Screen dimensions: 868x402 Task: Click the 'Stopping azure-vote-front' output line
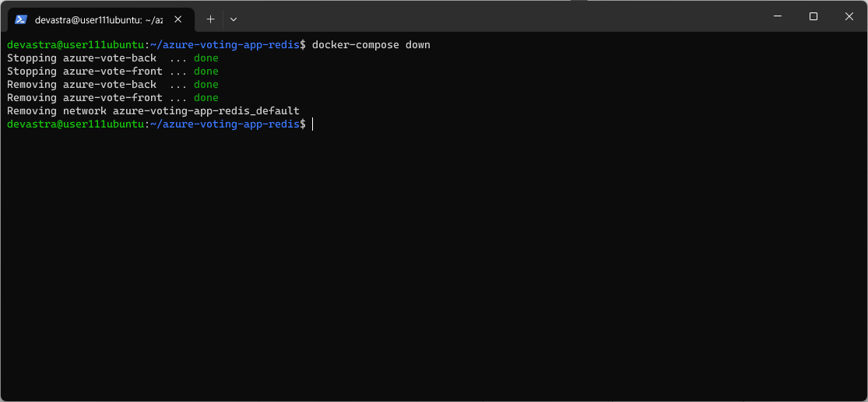(x=113, y=72)
